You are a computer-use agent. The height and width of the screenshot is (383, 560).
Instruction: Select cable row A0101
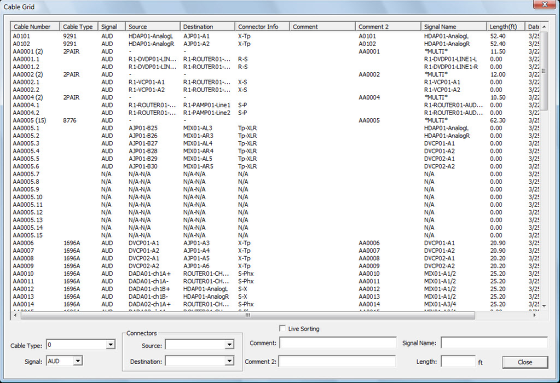pos(274,36)
